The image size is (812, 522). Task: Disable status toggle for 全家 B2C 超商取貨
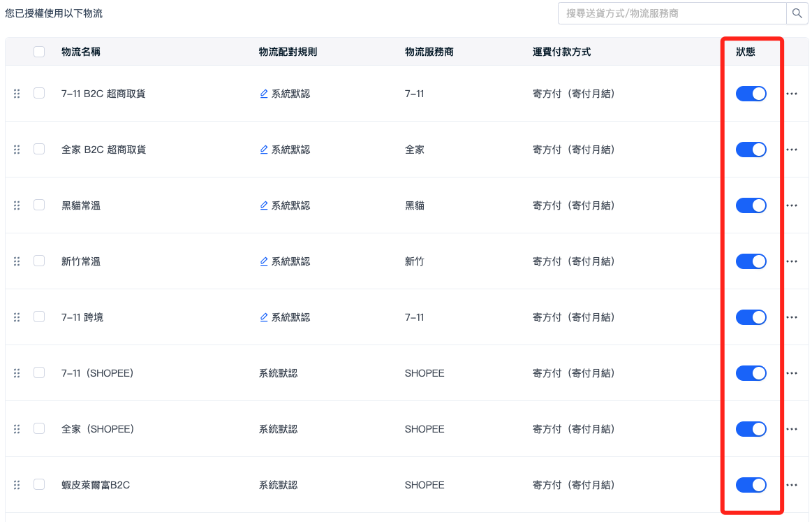coord(751,150)
